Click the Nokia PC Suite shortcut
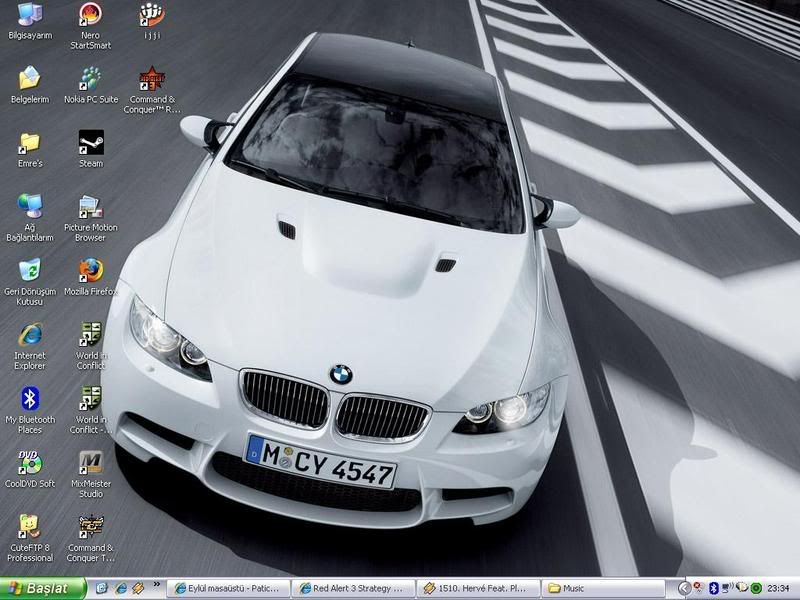The width and height of the screenshot is (800, 600). click(x=91, y=79)
